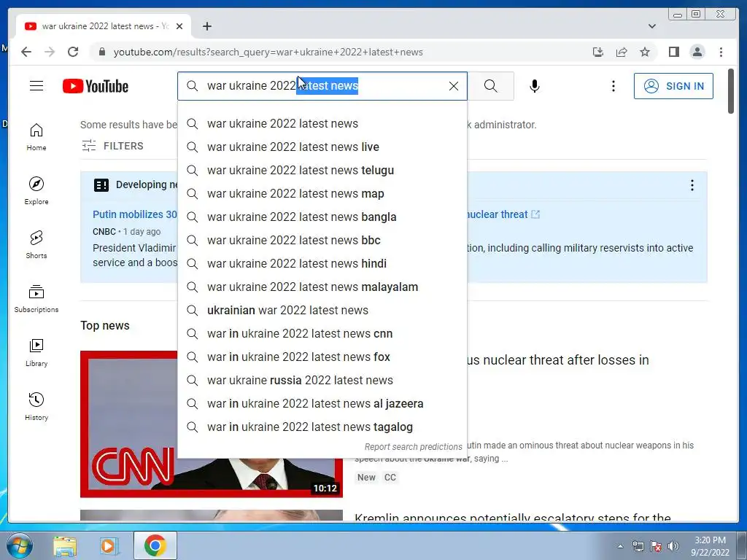
Task: Select suggestion 'war ukraine 2022 latest news telugu'
Action: [322, 170]
